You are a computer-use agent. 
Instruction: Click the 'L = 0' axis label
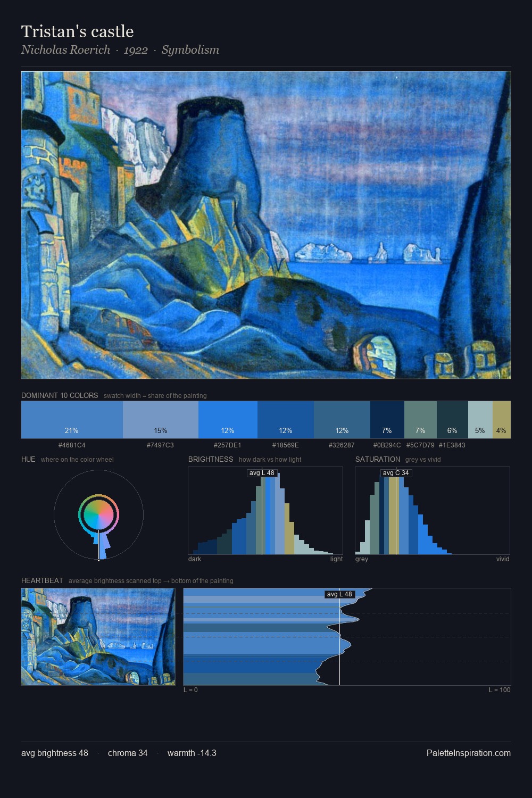pyautogui.click(x=190, y=689)
